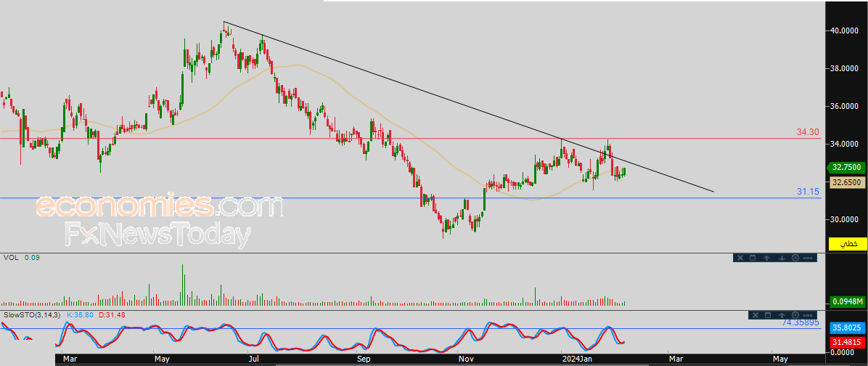Toggle the yellow linear scale button
Viewport: 868px width, 366px height.
pyautogui.click(x=847, y=244)
